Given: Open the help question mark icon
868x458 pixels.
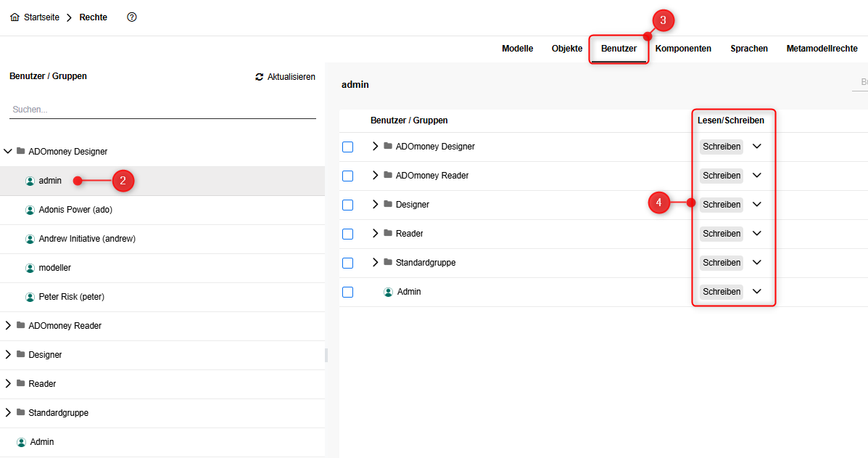Looking at the screenshot, I should (x=132, y=17).
